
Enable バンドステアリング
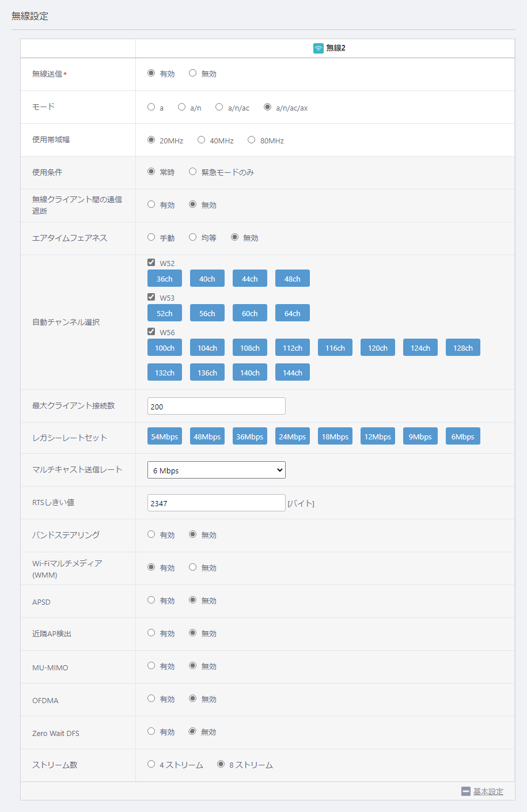click(151, 534)
